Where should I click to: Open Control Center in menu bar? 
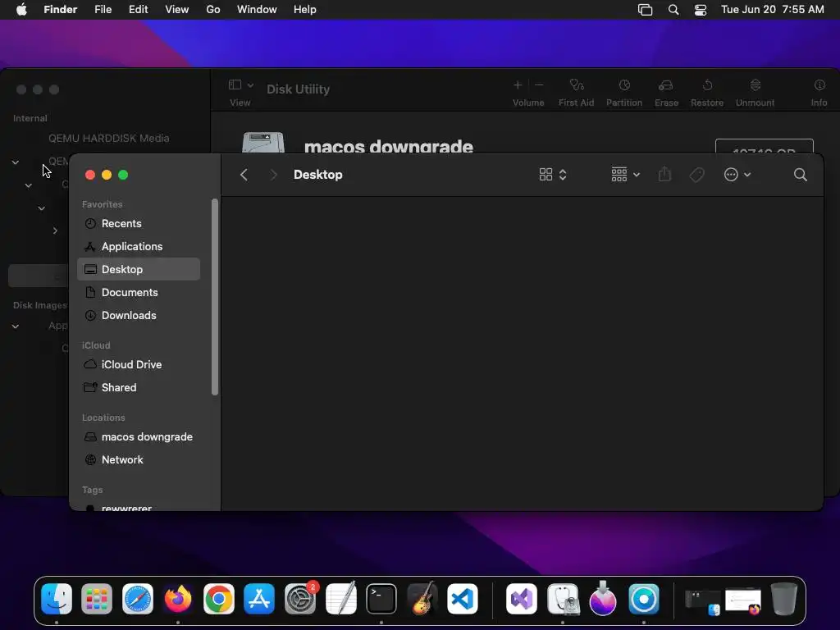click(x=701, y=10)
